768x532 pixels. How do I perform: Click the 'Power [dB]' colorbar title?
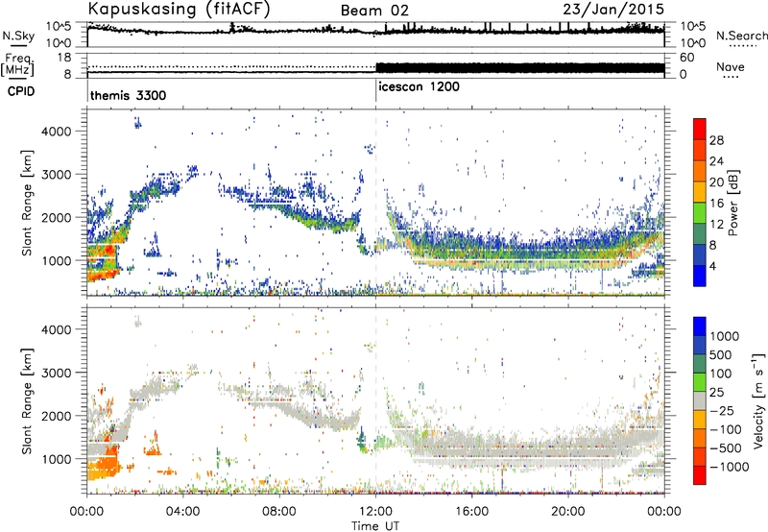click(732, 203)
